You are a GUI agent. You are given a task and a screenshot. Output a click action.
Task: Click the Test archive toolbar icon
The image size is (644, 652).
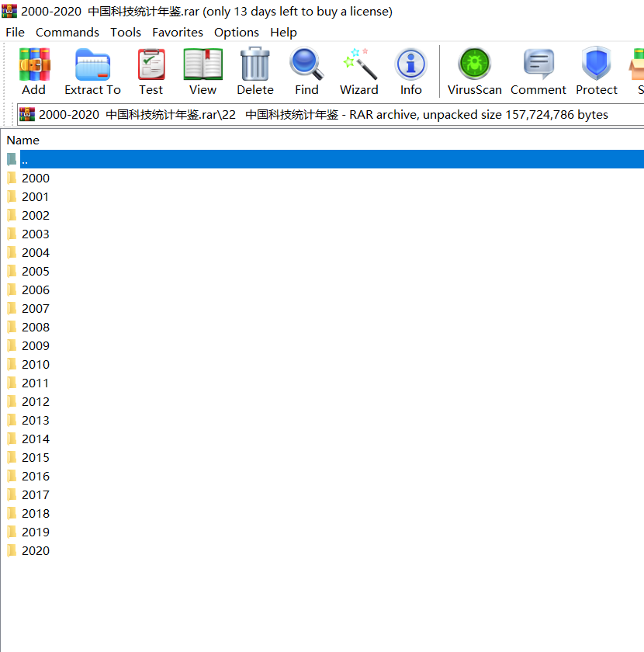(151, 64)
